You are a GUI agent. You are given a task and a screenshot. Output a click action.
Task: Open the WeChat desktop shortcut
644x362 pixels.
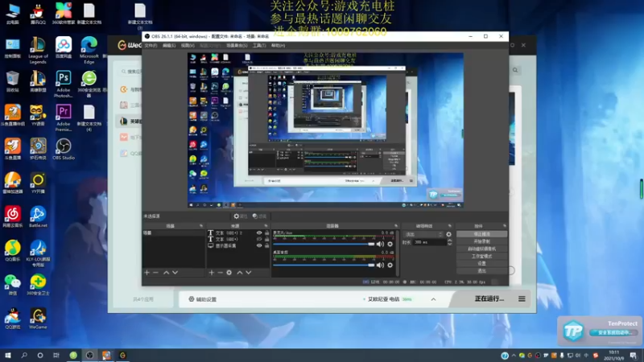coord(13,285)
